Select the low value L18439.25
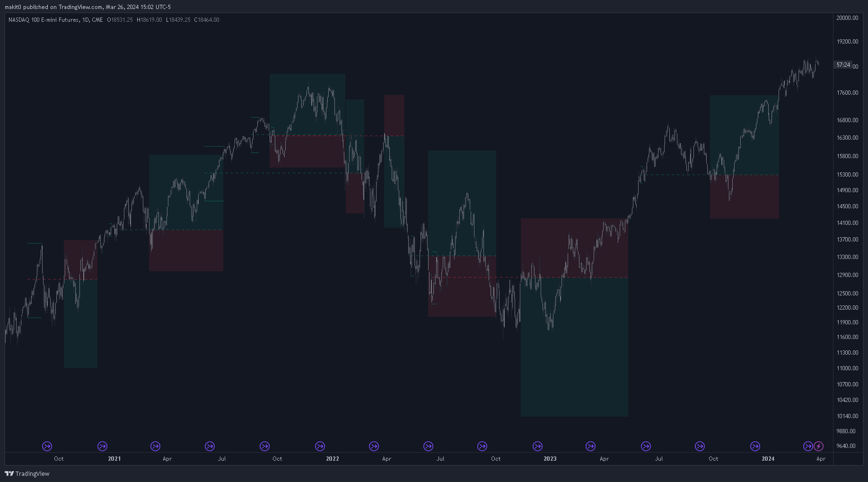 tap(178, 20)
